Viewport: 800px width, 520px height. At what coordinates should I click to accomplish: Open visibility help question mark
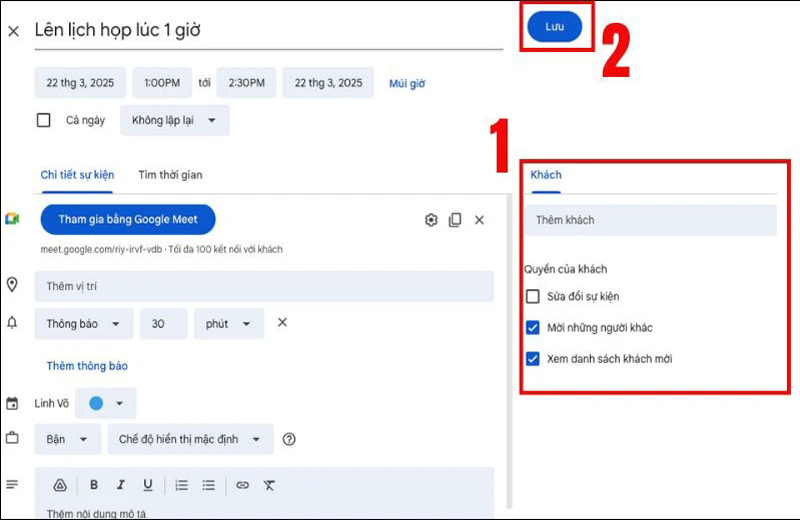click(289, 439)
